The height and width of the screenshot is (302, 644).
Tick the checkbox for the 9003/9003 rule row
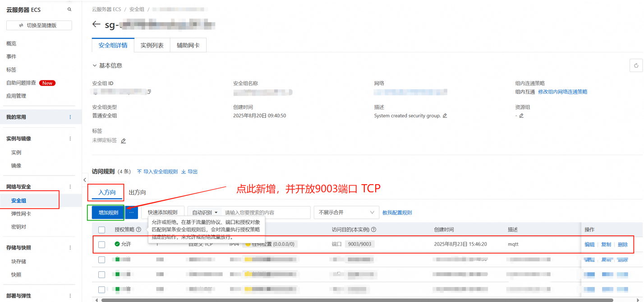click(x=102, y=244)
